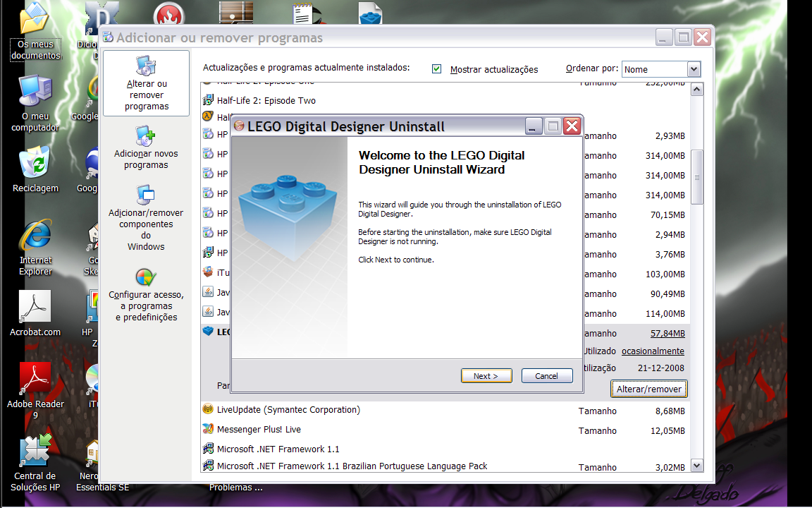The height and width of the screenshot is (508, 812).
Task: Click the 12,05MB size for Messenger Plus
Action: [x=668, y=431]
